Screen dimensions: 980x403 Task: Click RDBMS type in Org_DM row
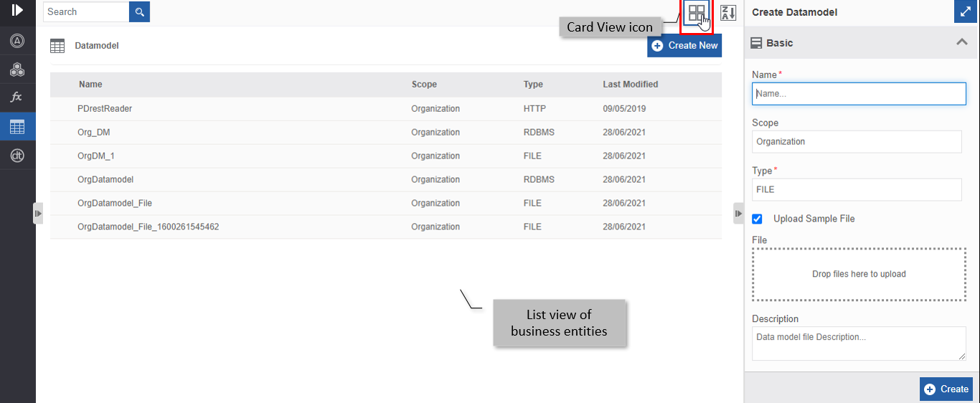[x=539, y=133]
